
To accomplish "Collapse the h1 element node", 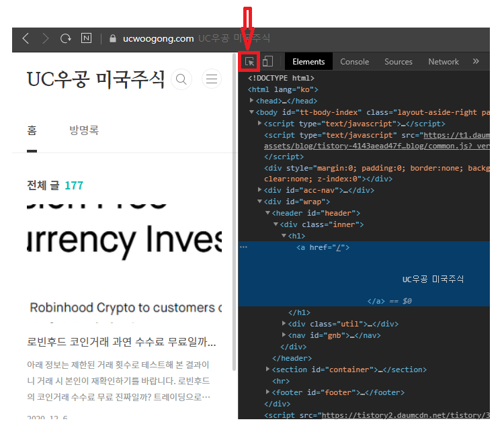I will pyautogui.click(x=284, y=235).
